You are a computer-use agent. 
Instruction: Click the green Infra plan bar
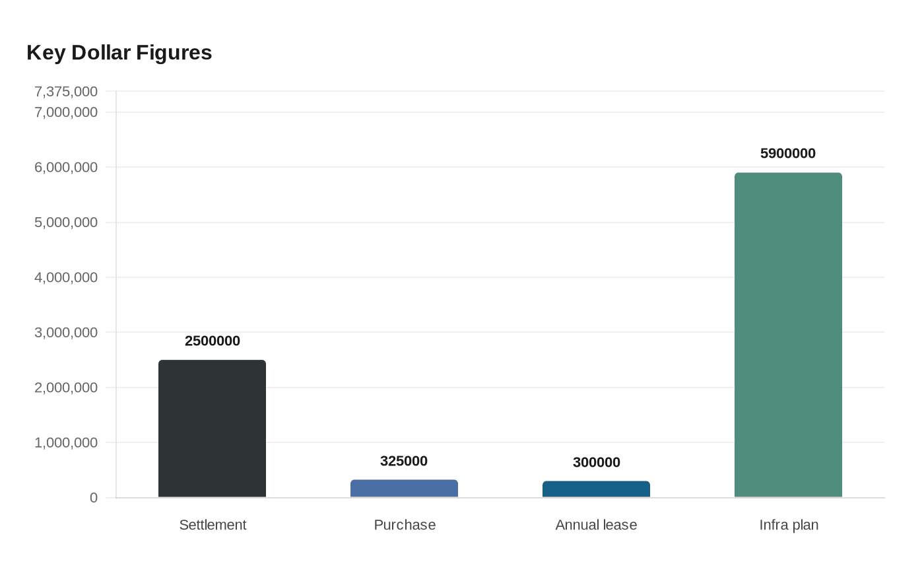pos(788,335)
